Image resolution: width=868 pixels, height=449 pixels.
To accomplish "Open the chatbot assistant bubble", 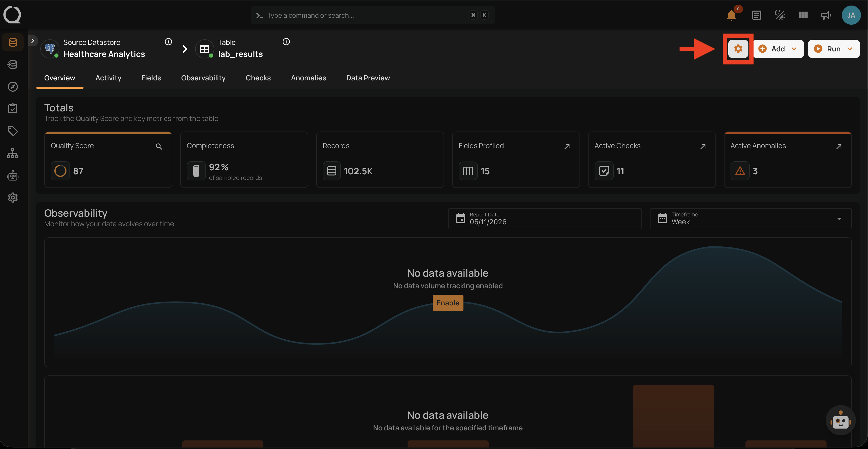I will coord(840,420).
